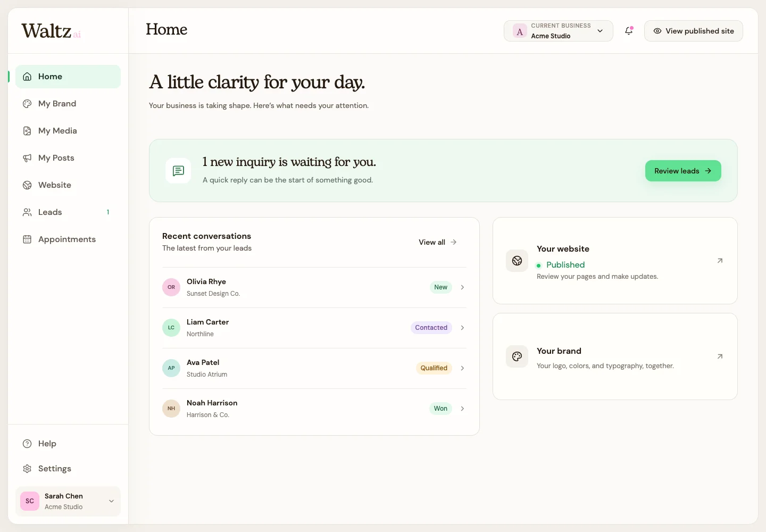Screen dimensions: 766x532
Task: Click the OR avatar for Olivia Rhye
Action: pyautogui.click(x=171, y=287)
